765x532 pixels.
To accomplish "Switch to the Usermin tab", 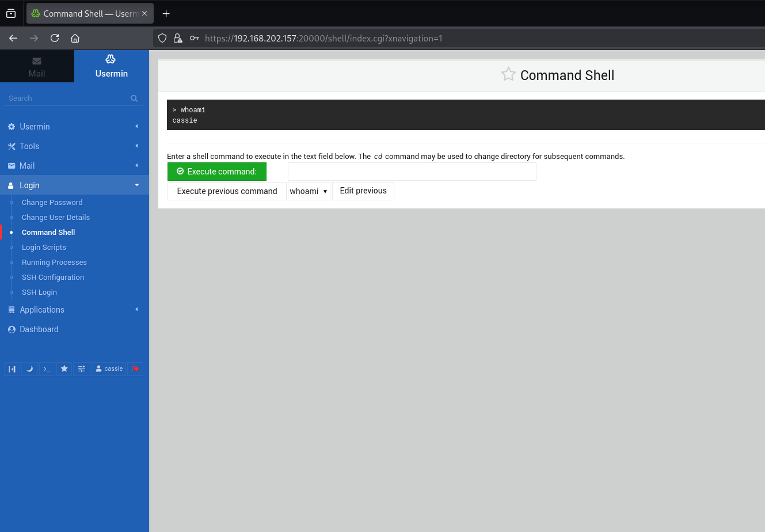I will (112, 66).
